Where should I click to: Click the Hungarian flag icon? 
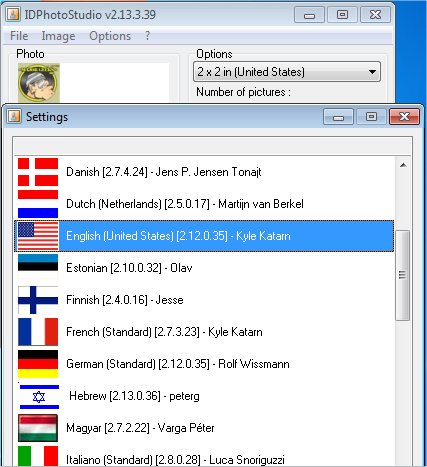[38, 428]
